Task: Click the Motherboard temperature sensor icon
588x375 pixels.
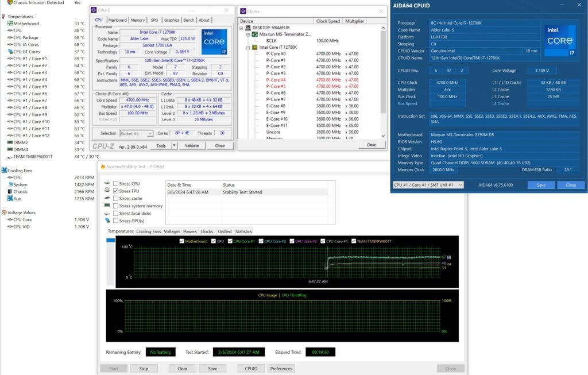Action: 10,23
